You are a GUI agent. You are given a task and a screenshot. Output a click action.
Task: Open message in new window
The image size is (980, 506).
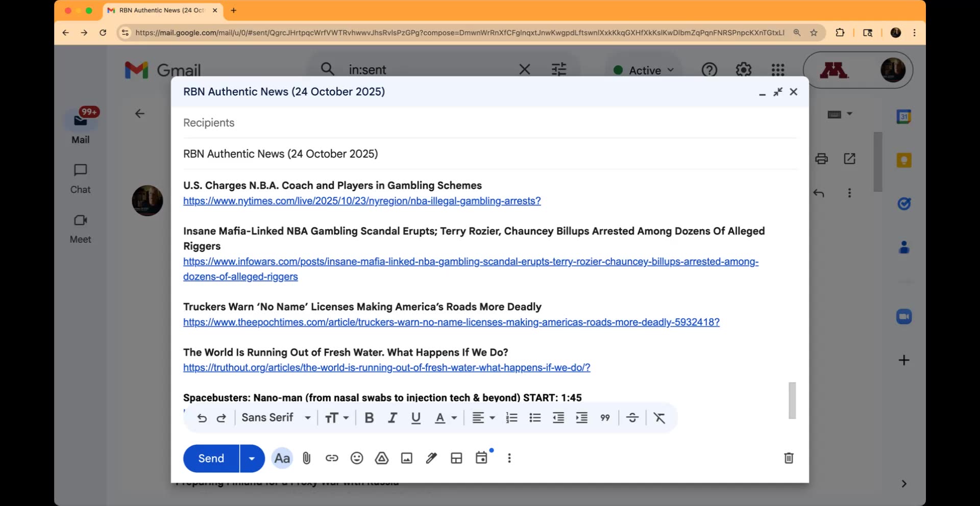coord(849,159)
